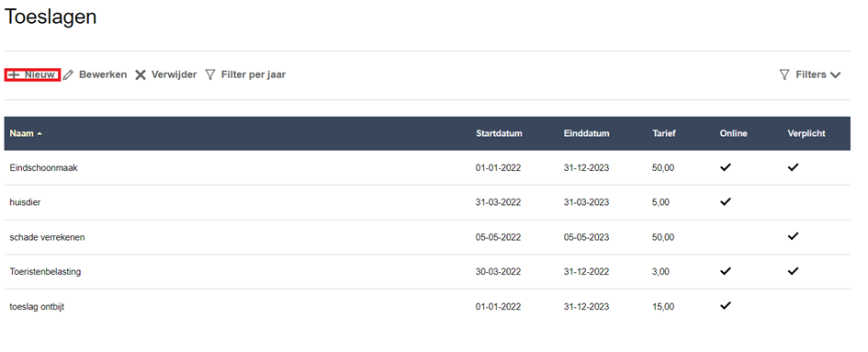Toggle Online checkmark for toeslag ontbijt
Viewport: 868px width, 352px height.
tap(726, 305)
